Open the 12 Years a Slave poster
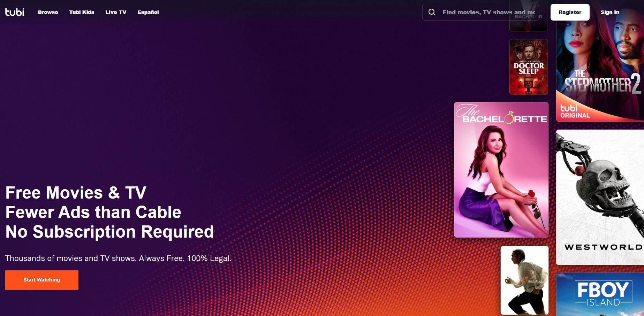Screen dimensions: 644x316 click(524, 280)
